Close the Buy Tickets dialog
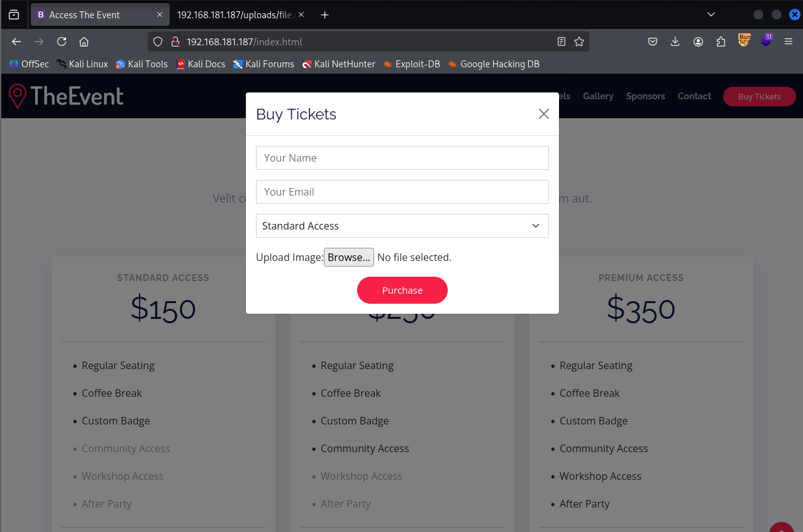 [x=544, y=114]
